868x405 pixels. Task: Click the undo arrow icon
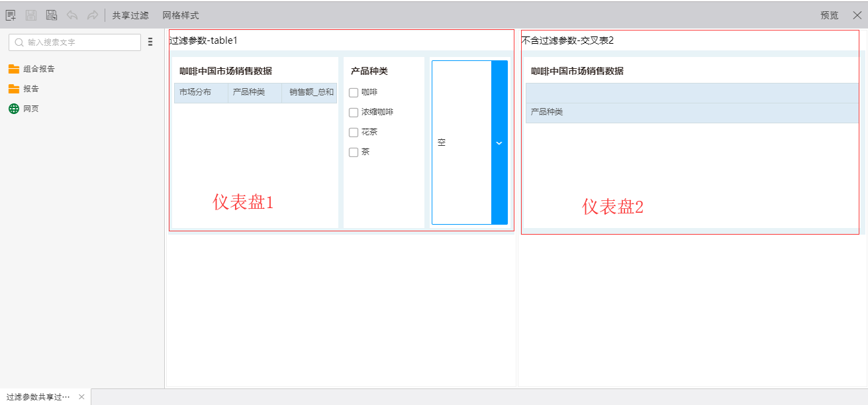coord(72,15)
